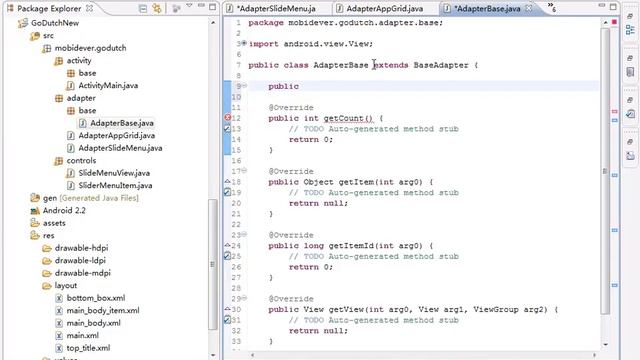Restore the second minimized view stack
This screenshot has height=360, width=640.
tap(630, 58)
